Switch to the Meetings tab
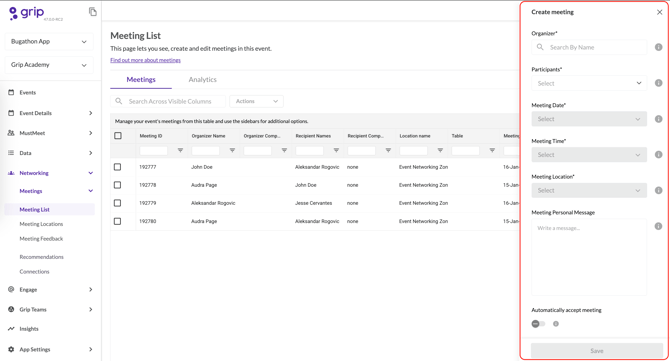670x361 pixels. (x=141, y=79)
